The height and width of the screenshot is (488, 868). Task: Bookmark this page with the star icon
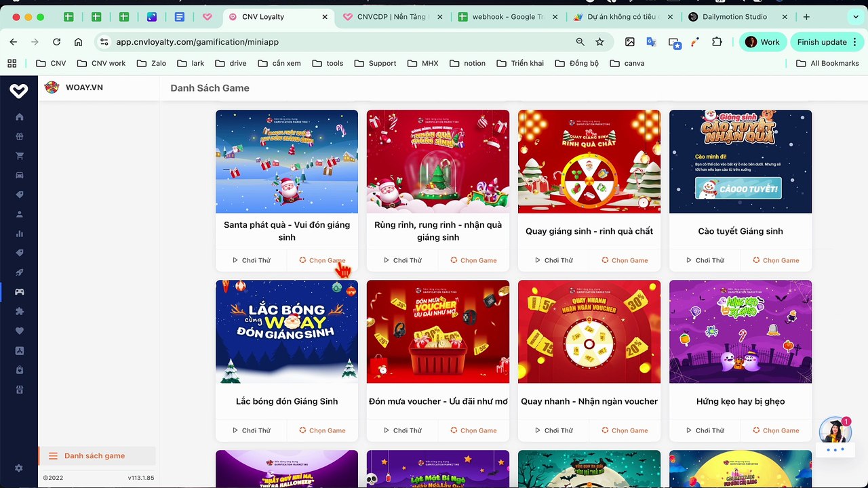click(599, 42)
